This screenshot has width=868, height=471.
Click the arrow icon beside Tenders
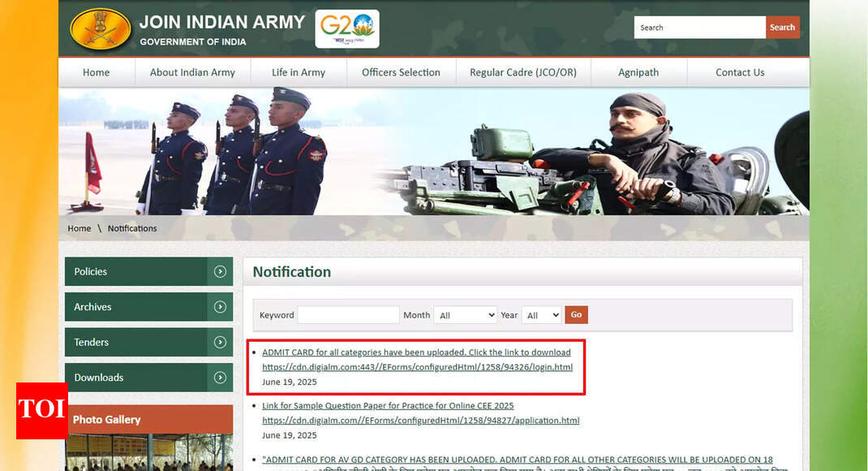click(x=220, y=342)
